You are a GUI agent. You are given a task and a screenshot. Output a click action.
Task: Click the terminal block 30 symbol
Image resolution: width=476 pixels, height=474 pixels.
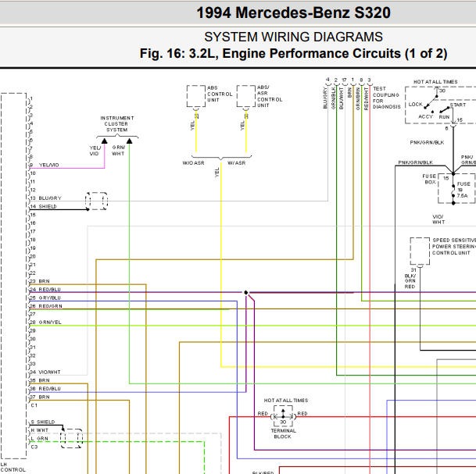(x=283, y=416)
